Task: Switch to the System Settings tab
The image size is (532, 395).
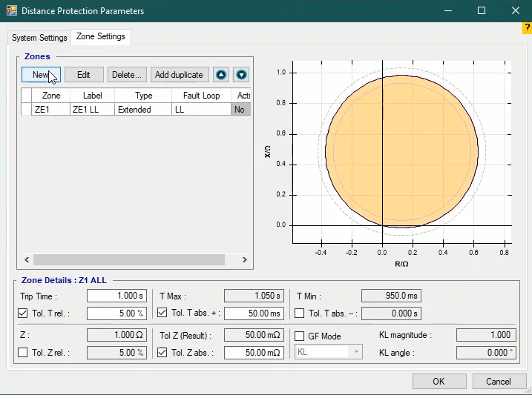Action: pyautogui.click(x=39, y=38)
